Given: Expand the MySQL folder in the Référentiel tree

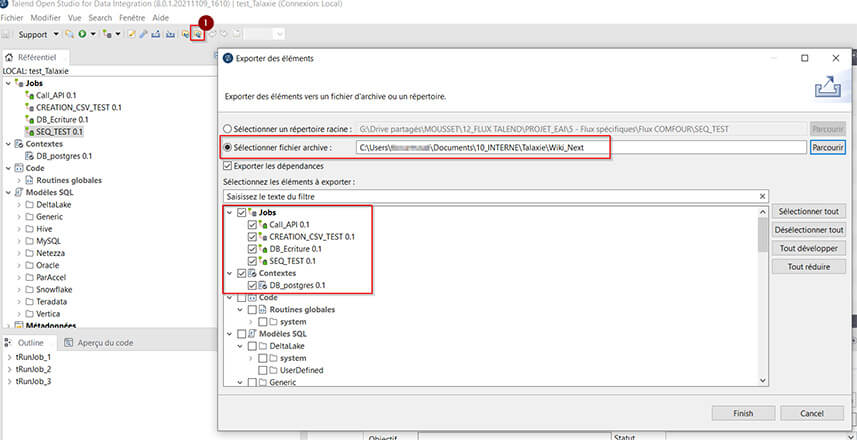Looking at the screenshot, I should pos(19,241).
